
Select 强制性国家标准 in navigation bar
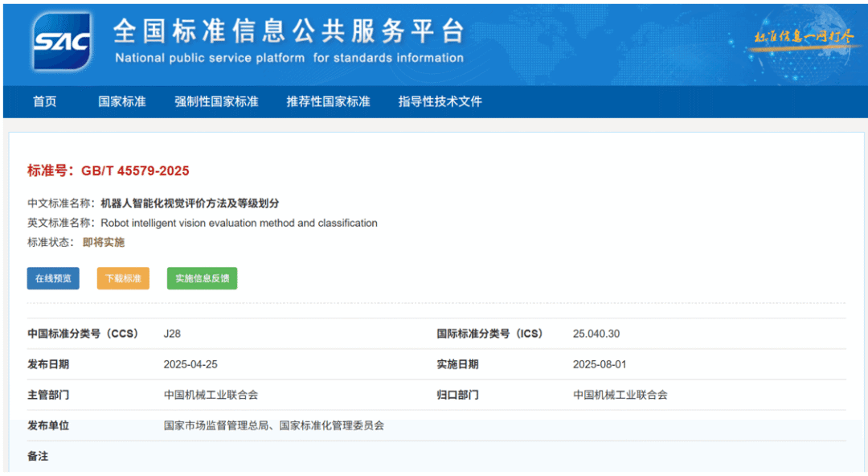point(216,102)
